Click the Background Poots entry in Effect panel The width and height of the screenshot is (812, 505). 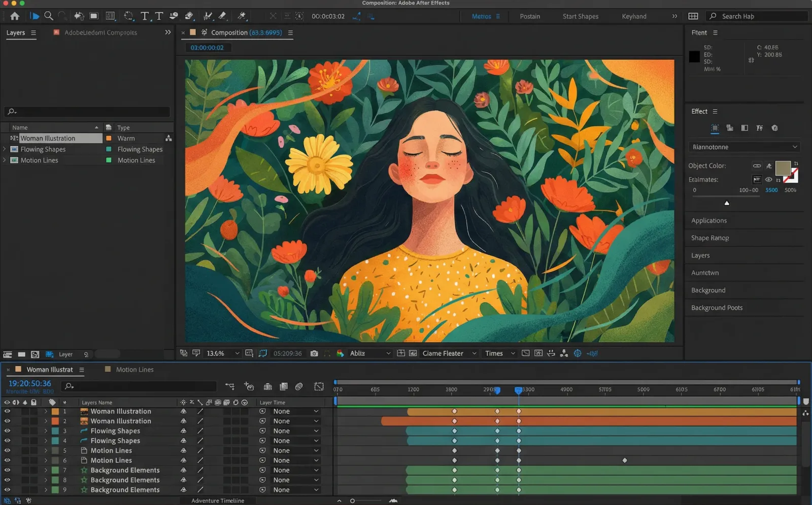coord(717,307)
